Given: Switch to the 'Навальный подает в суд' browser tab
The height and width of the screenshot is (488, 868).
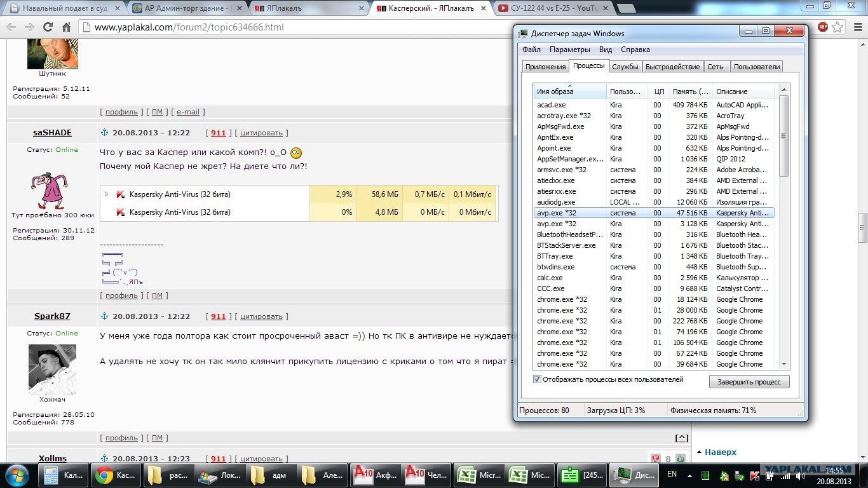Looking at the screenshot, I should click(x=65, y=8).
